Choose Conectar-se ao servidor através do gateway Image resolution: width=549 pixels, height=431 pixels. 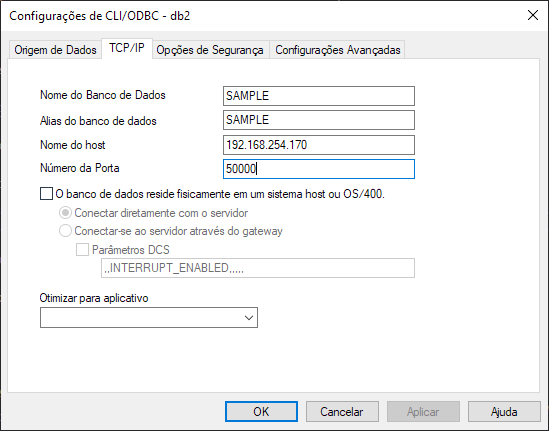(65, 231)
